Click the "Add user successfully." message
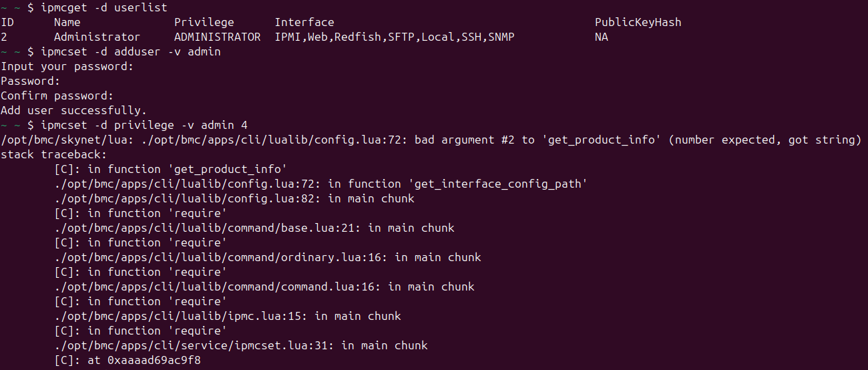 coord(73,111)
